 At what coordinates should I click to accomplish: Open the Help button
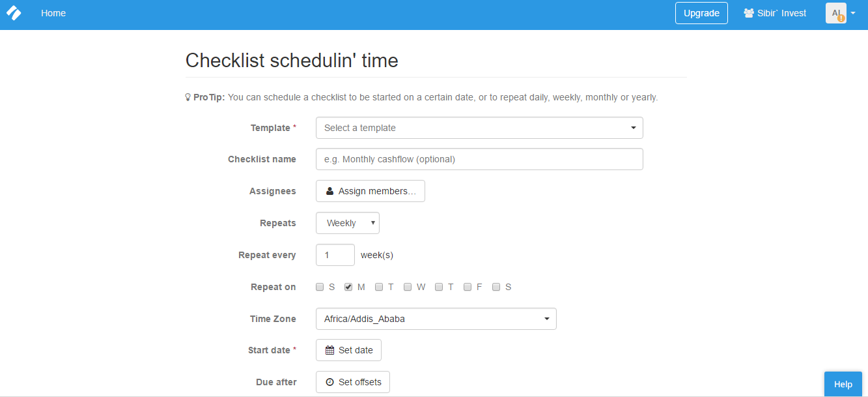tap(843, 384)
